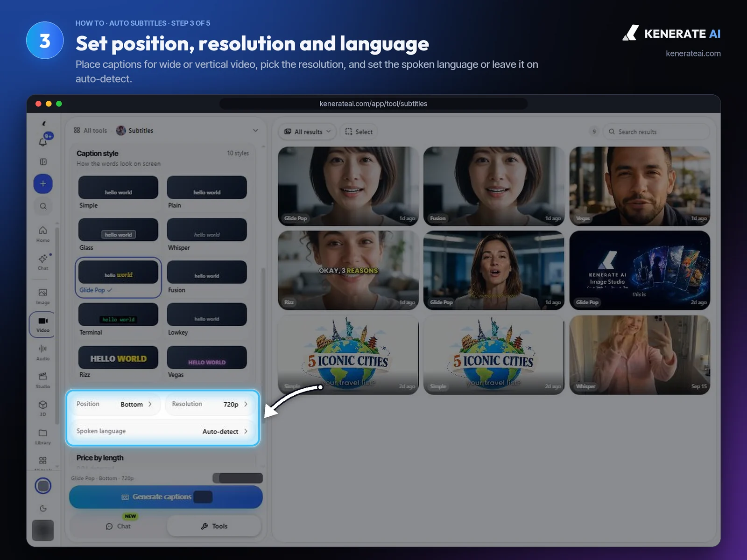Go to Home in the sidebar
The width and height of the screenshot is (747, 560).
point(43,234)
